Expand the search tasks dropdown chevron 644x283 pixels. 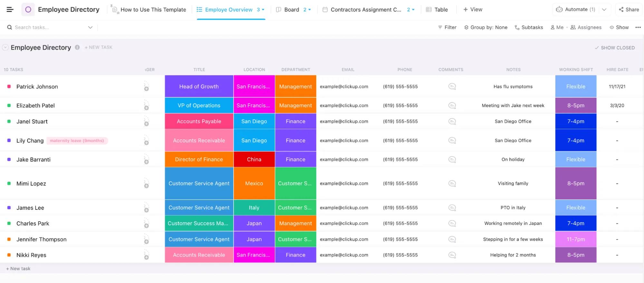[x=90, y=27]
